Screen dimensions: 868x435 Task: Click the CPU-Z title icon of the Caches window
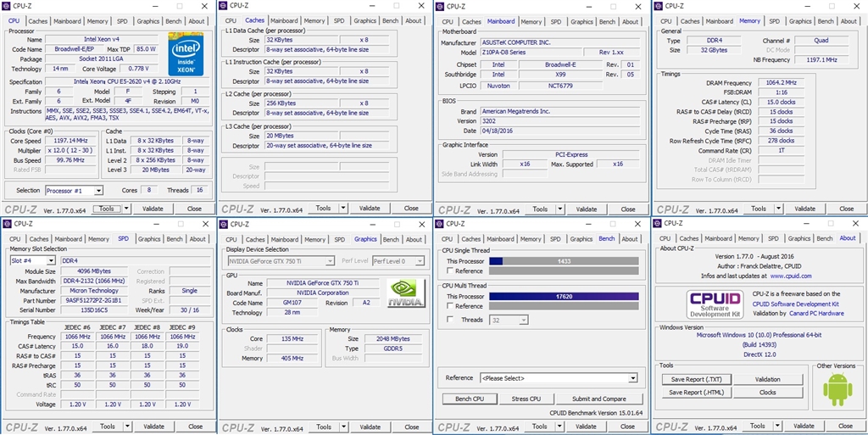tap(223, 6)
